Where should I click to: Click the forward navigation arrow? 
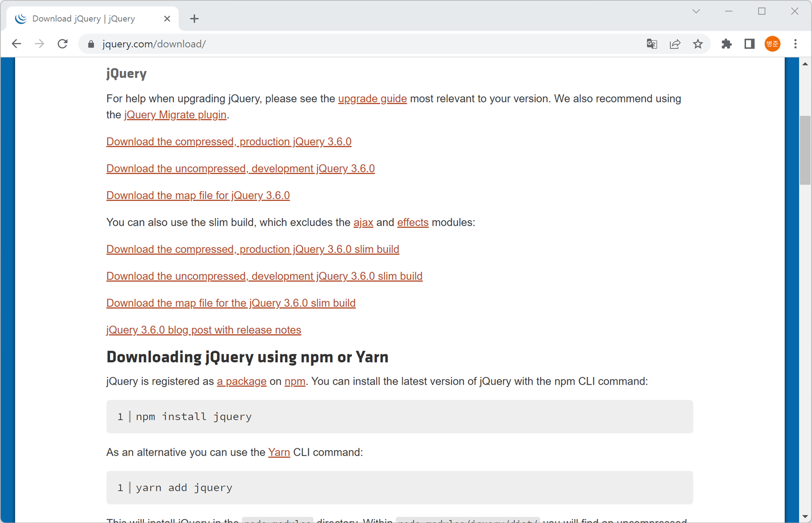tap(39, 44)
